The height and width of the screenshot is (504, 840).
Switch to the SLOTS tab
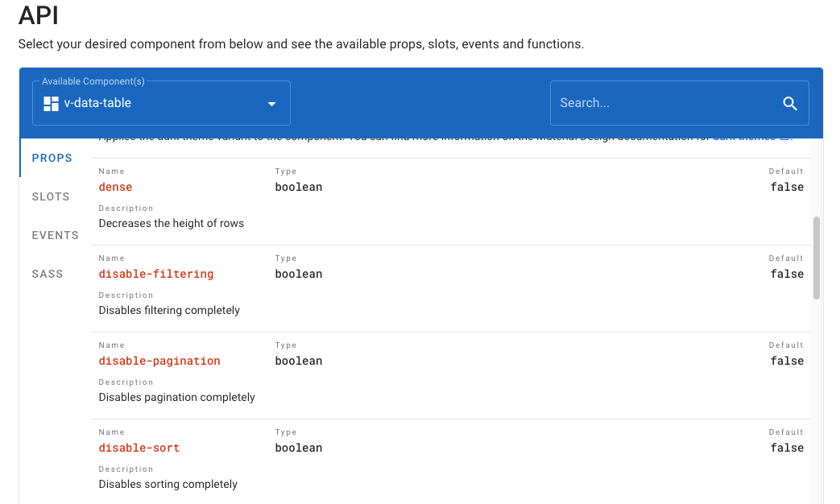pyautogui.click(x=51, y=196)
